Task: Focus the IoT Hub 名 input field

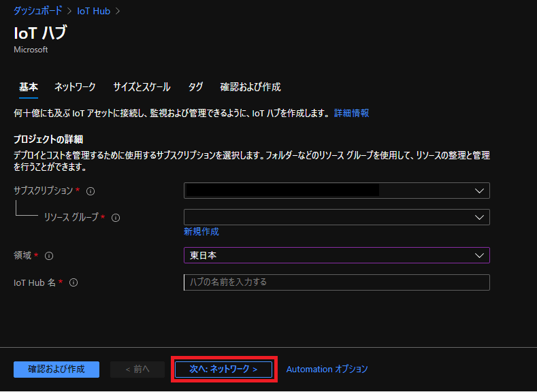Action: click(x=337, y=282)
